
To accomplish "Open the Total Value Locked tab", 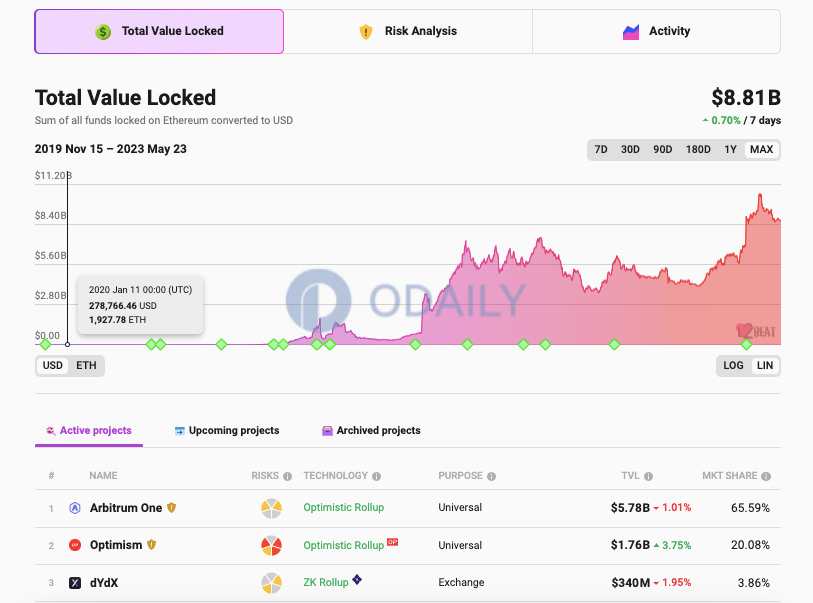I will 159,31.
